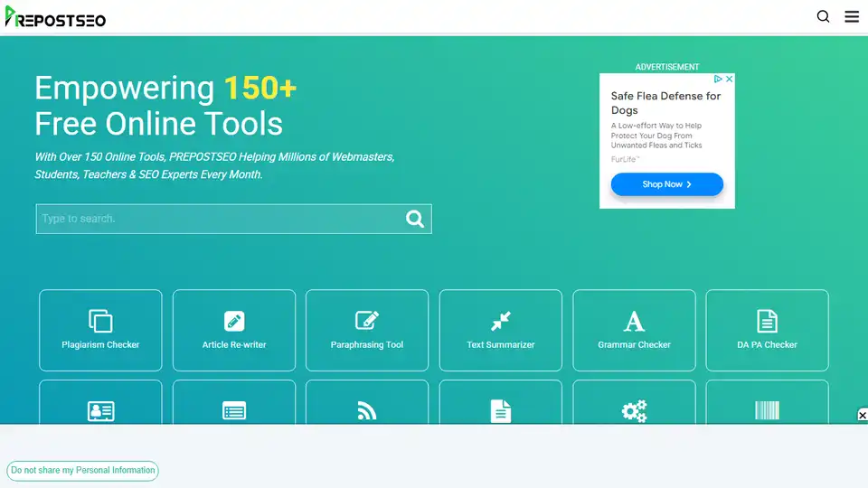Open the header search magnifier icon
Screen dimensions: 868x488
click(823, 16)
